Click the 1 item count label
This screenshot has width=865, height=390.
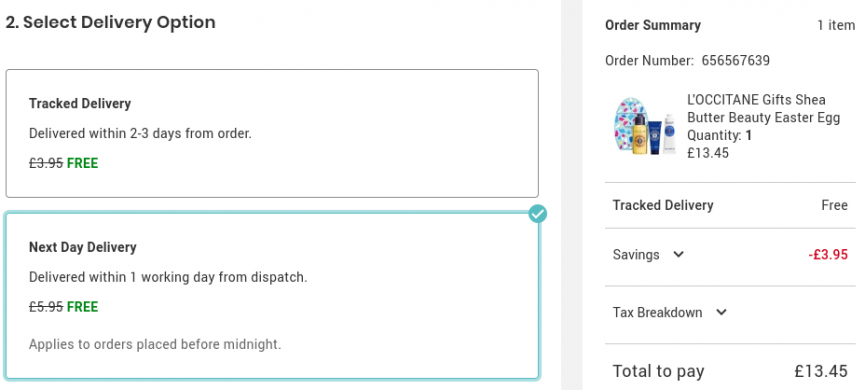(836, 25)
